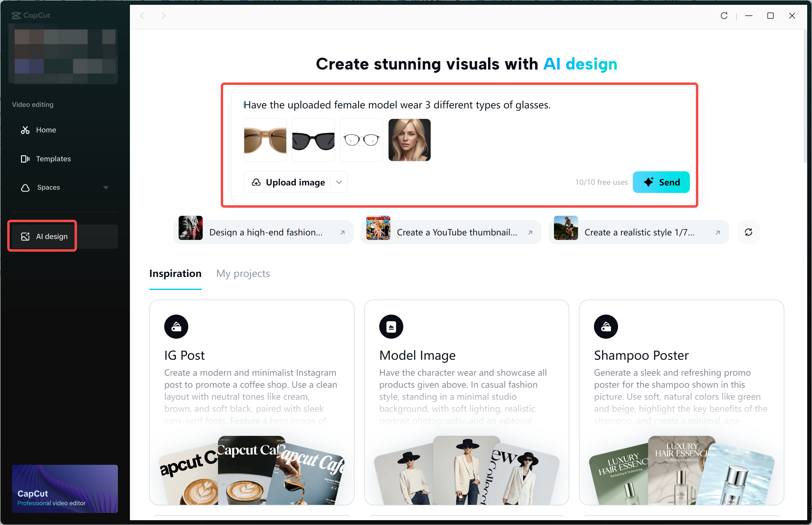Click the Spaces cloud icon
Viewport: 812px width, 525px height.
coord(25,188)
